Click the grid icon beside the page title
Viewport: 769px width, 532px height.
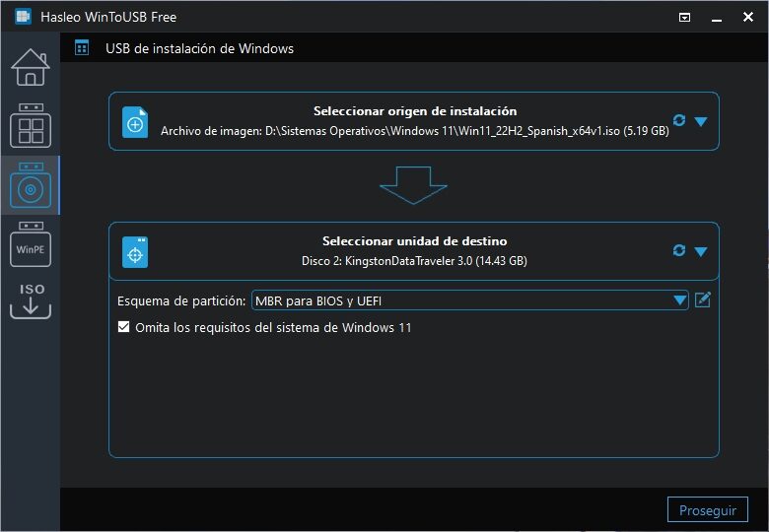pyautogui.click(x=82, y=48)
